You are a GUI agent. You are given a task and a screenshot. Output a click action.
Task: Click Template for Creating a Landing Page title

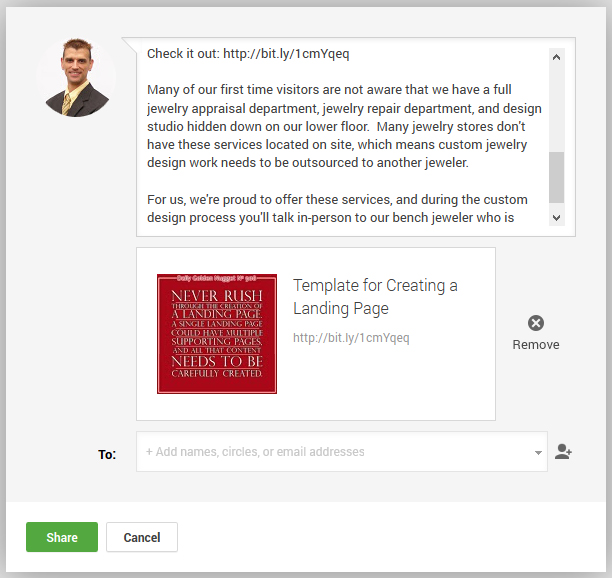click(375, 297)
